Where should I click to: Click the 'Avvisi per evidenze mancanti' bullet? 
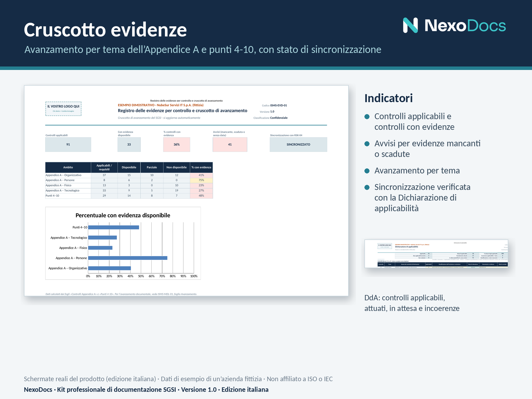[x=427, y=148]
